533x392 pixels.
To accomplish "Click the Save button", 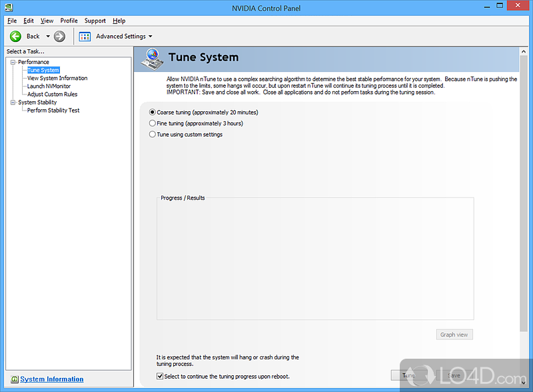I will pyautogui.click(x=454, y=375).
